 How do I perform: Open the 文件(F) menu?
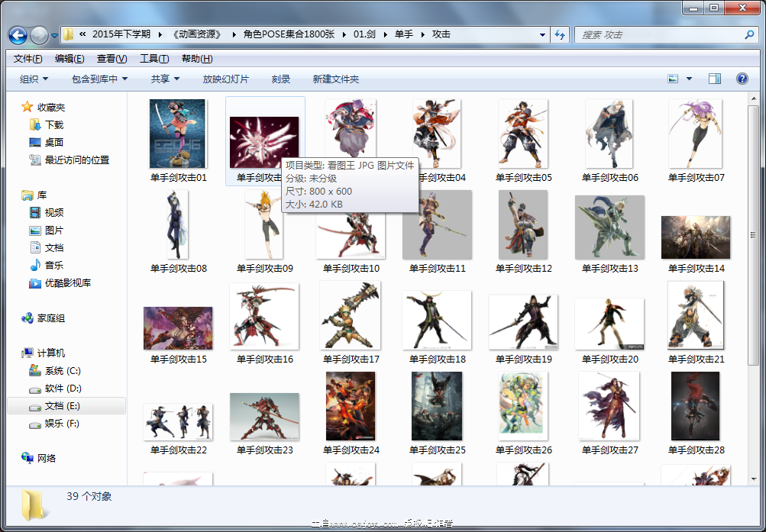tap(27, 59)
